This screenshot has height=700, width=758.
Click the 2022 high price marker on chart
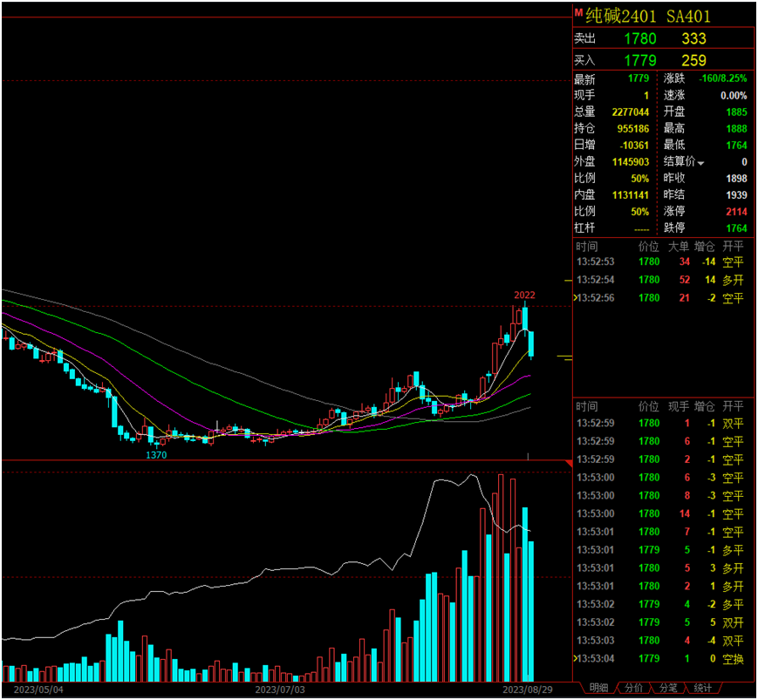click(x=523, y=296)
